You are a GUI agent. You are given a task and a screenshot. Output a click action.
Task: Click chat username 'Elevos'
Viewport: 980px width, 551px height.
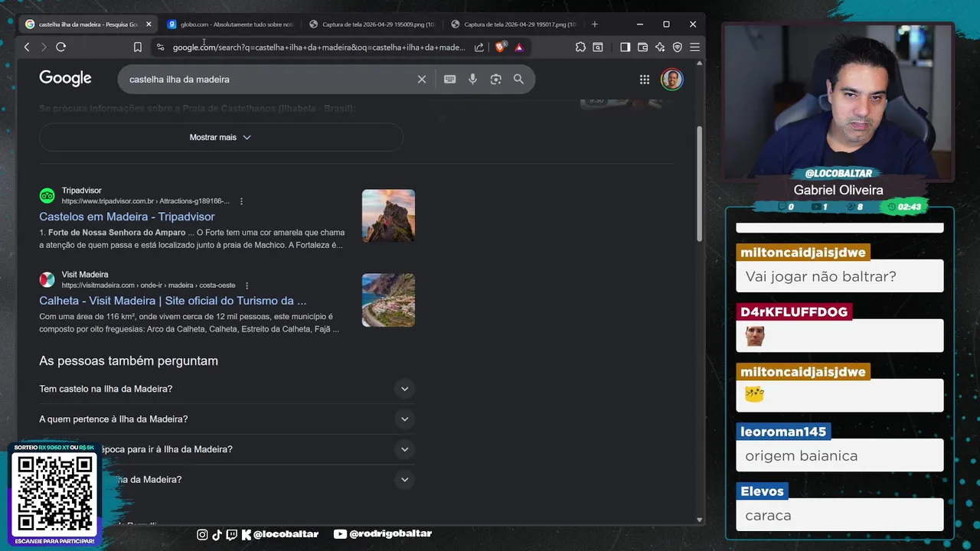point(762,491)
